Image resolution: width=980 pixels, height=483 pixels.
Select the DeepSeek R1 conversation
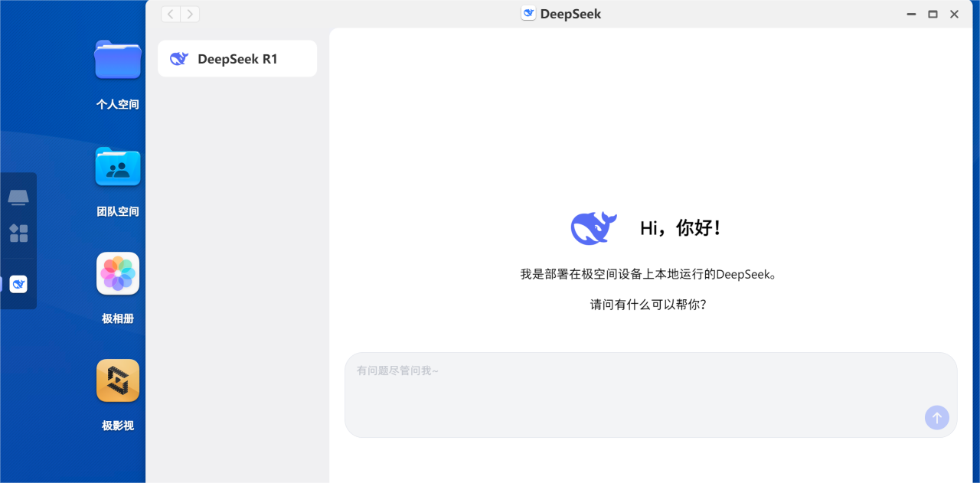click(x=237, y=59)
